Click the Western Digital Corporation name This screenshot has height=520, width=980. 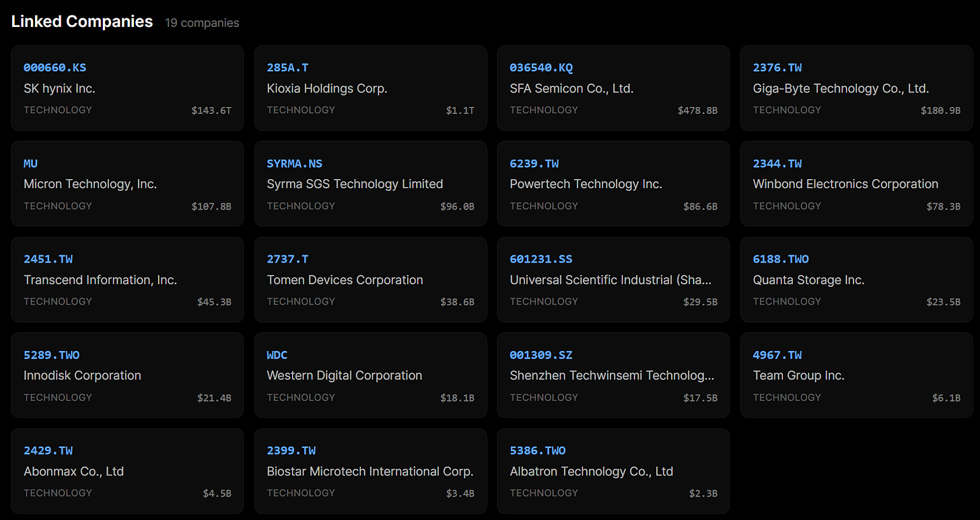(x=345, y=375)
